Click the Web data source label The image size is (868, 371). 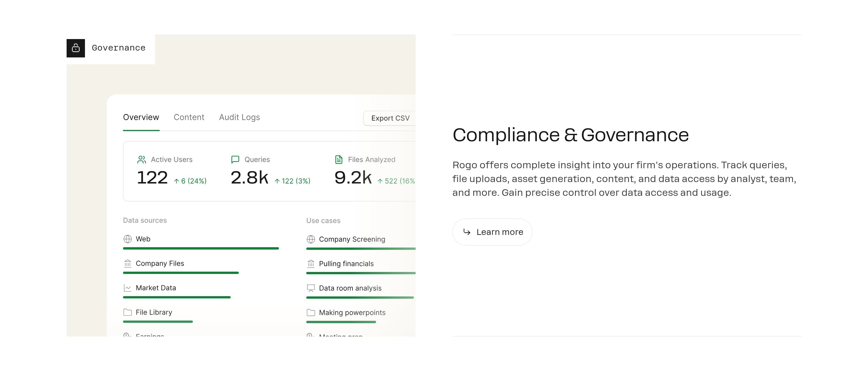point(143,239)
